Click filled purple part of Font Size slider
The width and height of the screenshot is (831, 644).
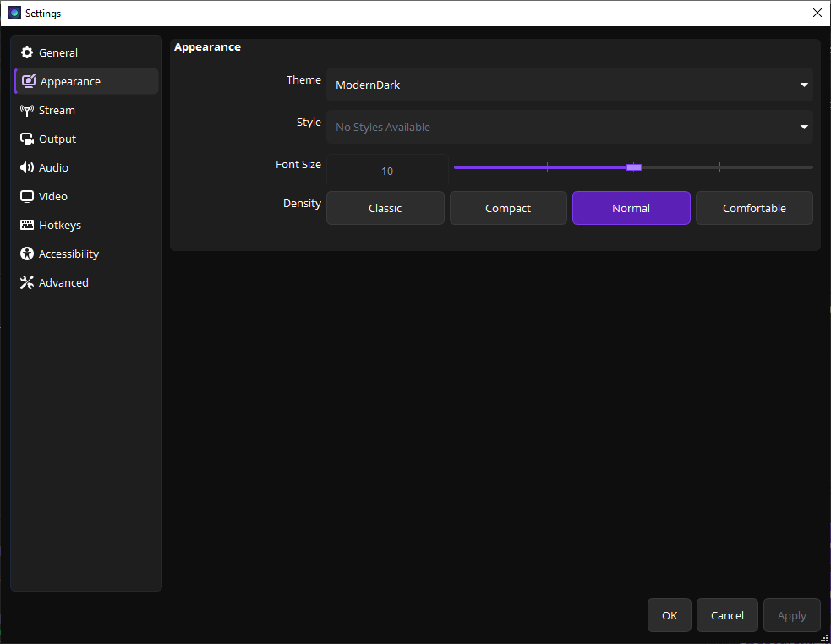tap(540, 167)
